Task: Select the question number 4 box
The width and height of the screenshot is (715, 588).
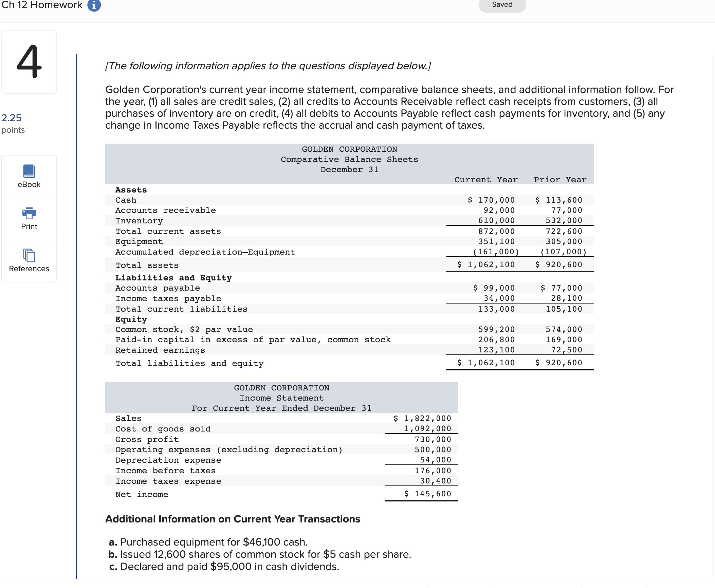Action: coord(29,62)
